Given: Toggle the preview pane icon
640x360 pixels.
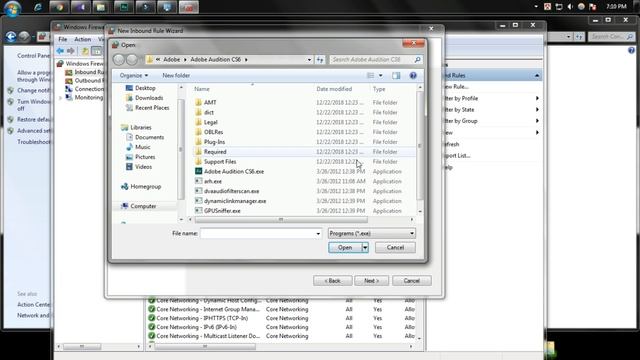Looking at the screenshot, I should point(396,76).
